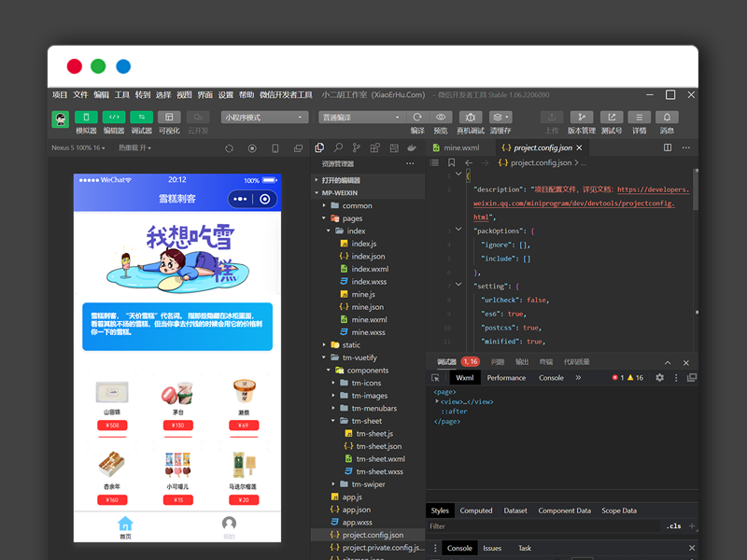Click the 真机调试 remote debug icon
The width and height of the screenshot is (747, 560).
coord(471,118)
